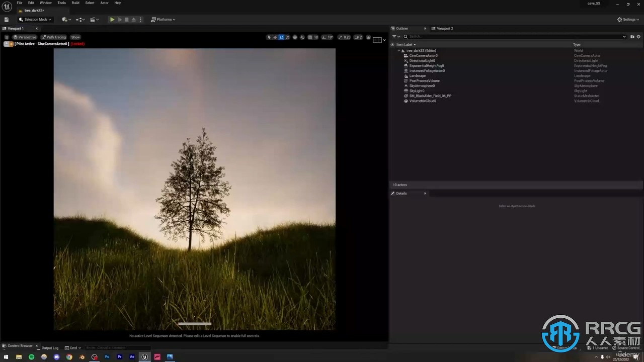
Task: Open the Edit menu
Action: click(31, 3)
